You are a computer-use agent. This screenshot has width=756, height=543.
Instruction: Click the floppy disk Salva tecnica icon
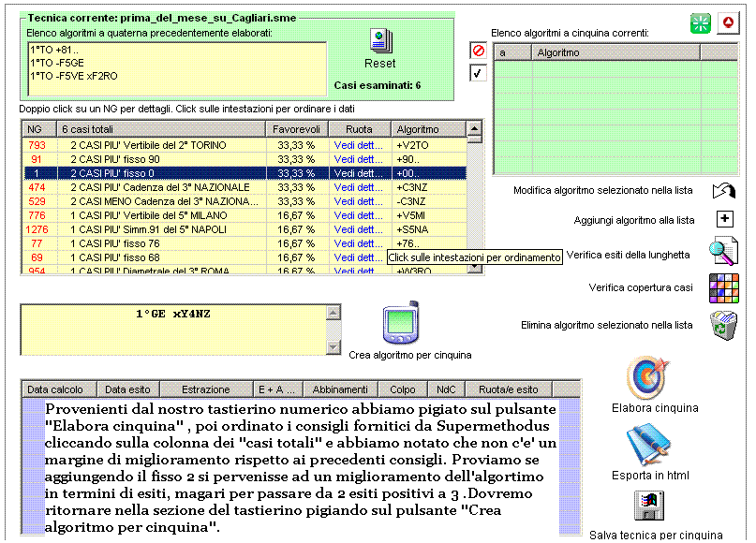click(x=649, y=506)
